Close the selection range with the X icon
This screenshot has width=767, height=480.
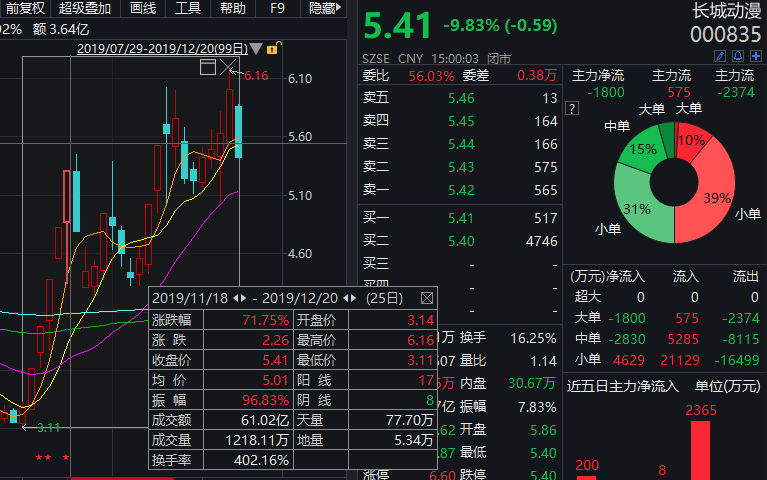(x=228, y=67)
